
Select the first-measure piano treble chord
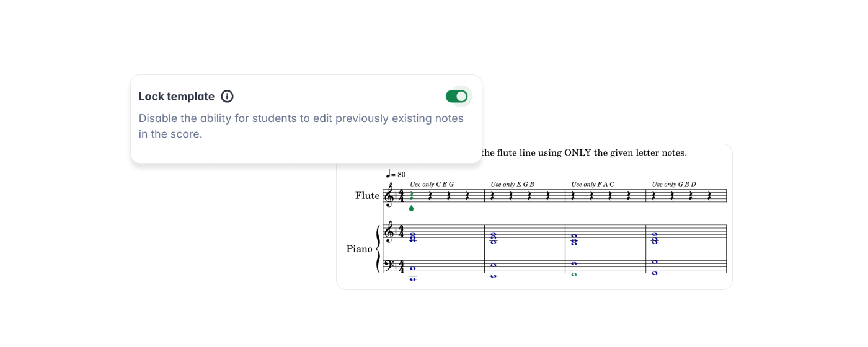tap(413, 237)
